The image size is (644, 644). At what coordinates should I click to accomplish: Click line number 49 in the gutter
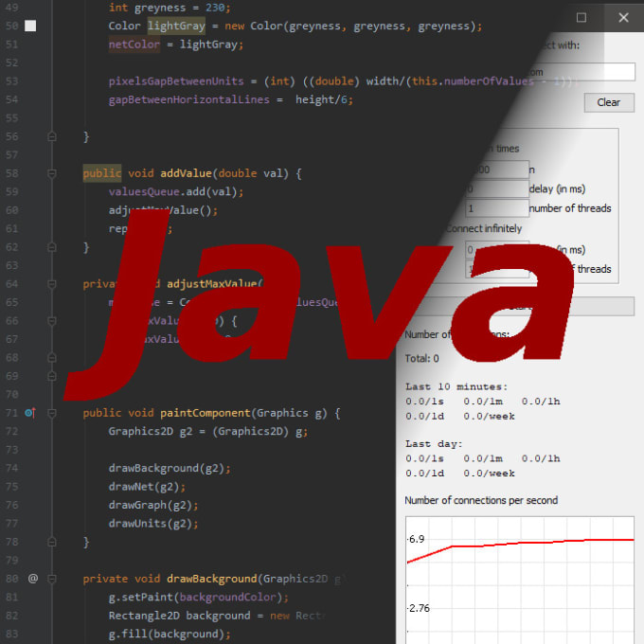[x=11, y=8]
